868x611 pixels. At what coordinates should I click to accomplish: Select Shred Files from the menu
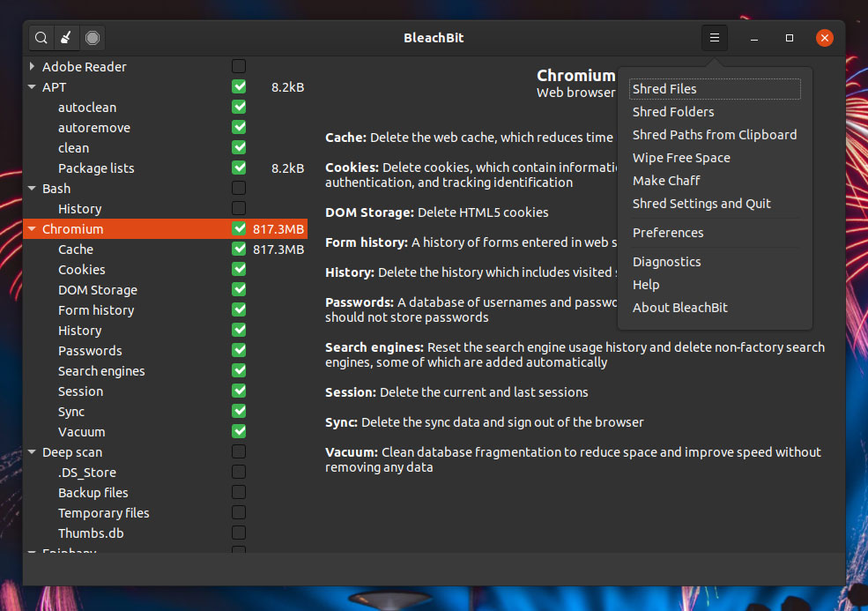click(664, 89)
